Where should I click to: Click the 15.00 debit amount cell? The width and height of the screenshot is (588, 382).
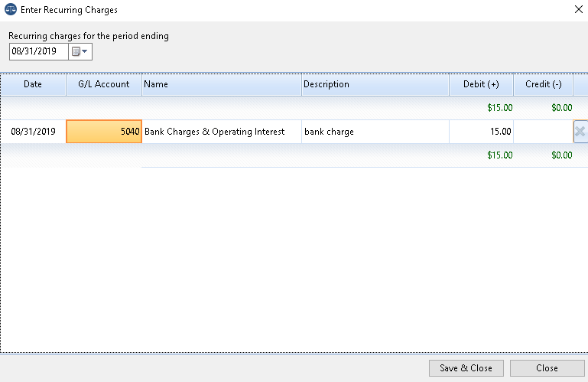[x=482, y=132]
